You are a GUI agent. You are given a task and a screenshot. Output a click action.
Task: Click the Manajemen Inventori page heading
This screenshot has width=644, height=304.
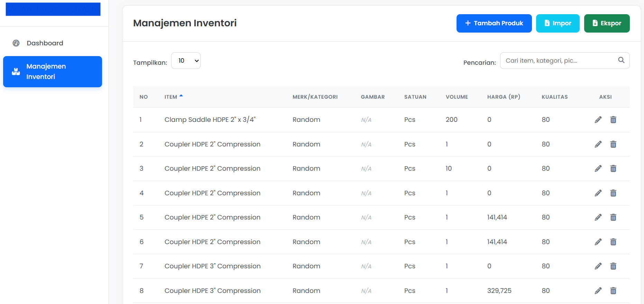pyautogui.click(x=185, y=23)
